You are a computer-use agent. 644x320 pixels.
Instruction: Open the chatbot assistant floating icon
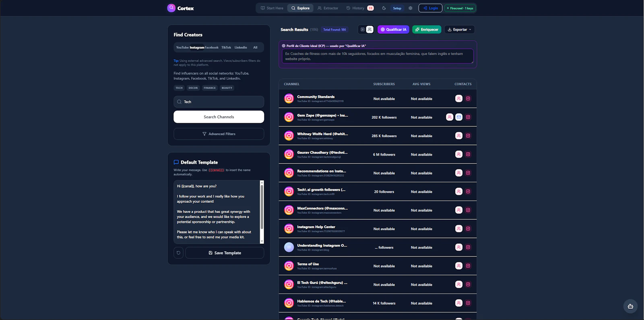click(x=630, y=306)
